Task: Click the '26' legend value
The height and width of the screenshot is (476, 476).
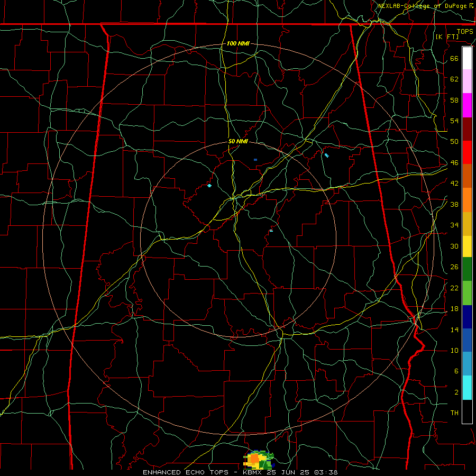Action: 454,267
